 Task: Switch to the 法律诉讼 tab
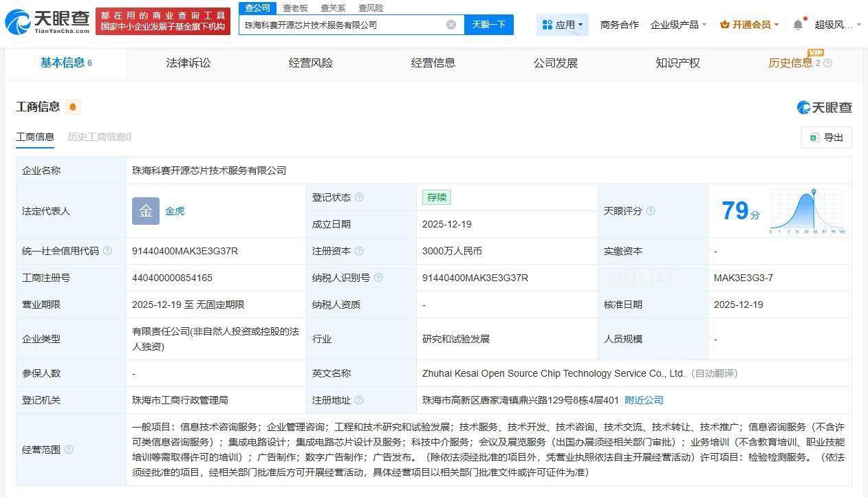188,63
